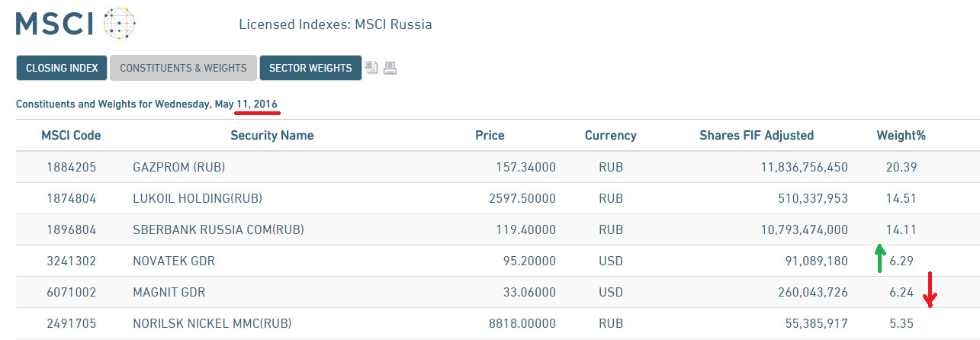The image size is (980, 340).
Task: Sort by the Price column header
Action: click(490, 136)
